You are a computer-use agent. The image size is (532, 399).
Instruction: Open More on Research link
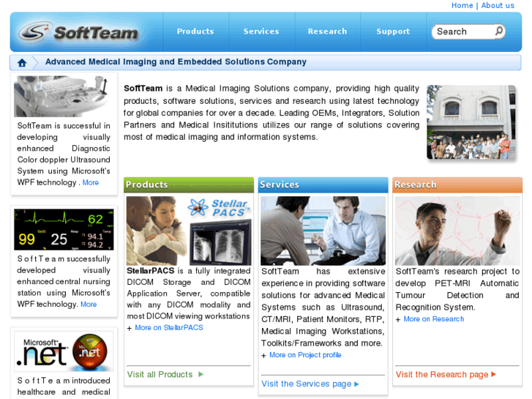pyautogui.click(x=434, y=319)
